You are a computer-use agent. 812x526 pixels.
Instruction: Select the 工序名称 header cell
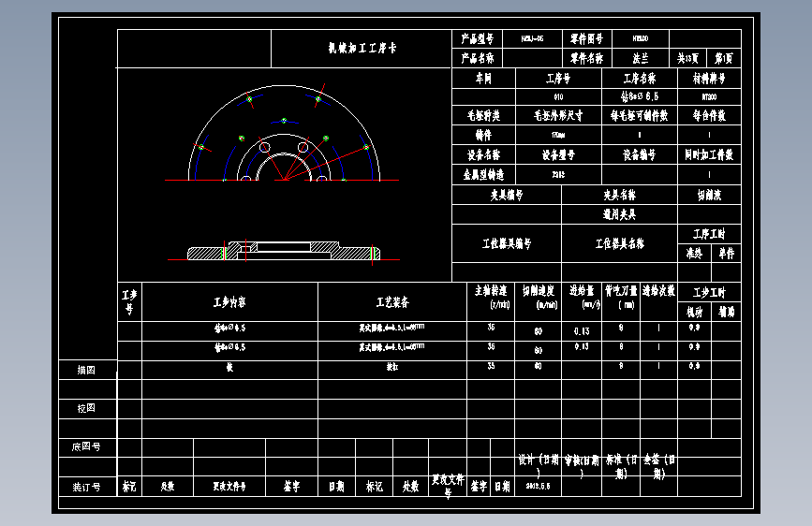[640, 79]
